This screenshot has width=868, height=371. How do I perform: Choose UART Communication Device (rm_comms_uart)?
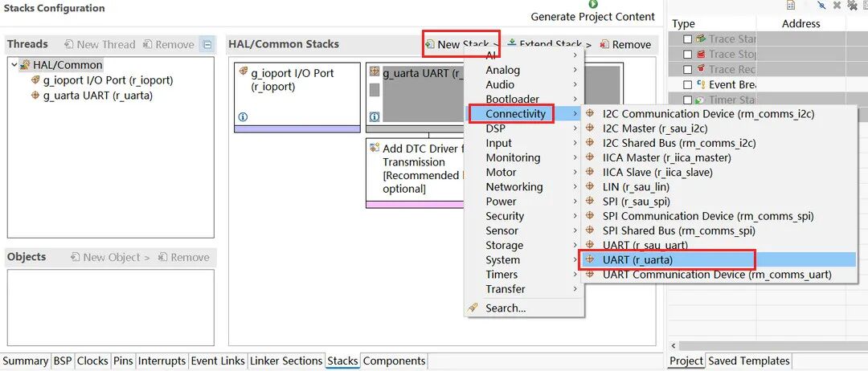coord(719,275)
